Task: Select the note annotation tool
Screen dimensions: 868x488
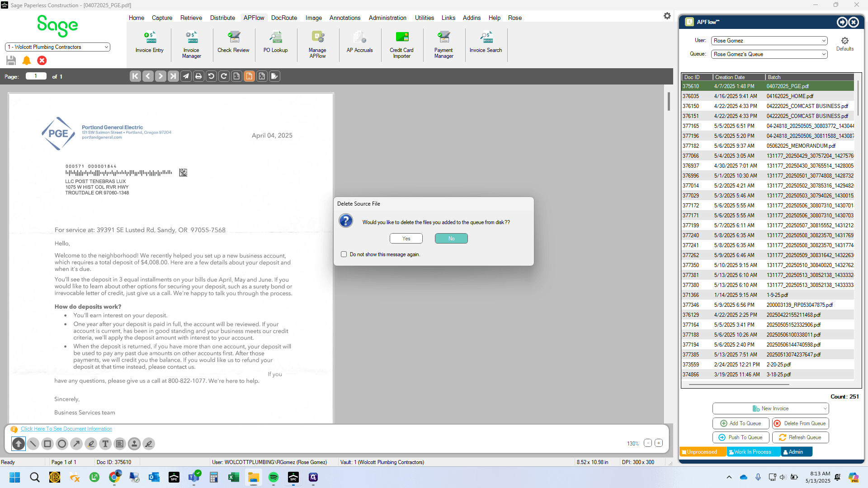Action: 120,444
